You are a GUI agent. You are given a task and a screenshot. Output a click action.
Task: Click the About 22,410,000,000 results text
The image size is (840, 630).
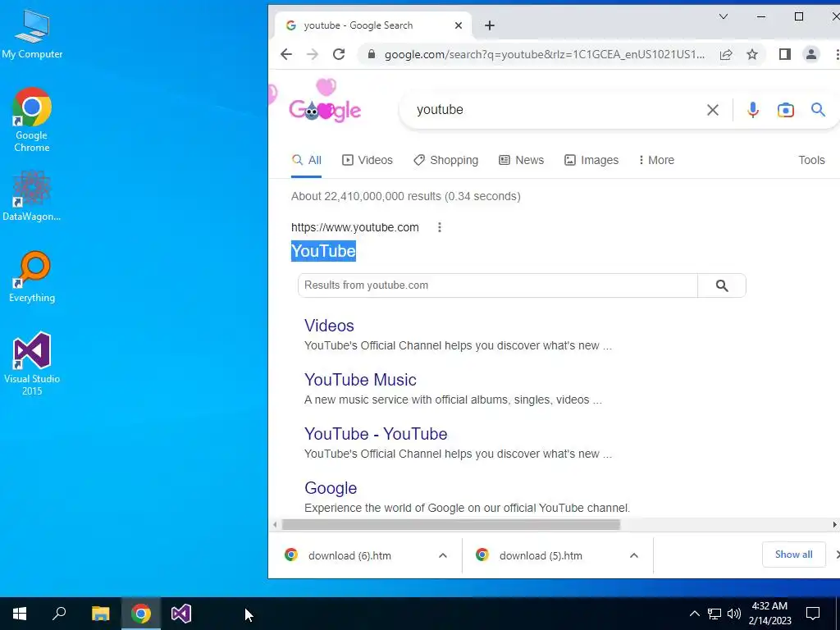(405, 196)
